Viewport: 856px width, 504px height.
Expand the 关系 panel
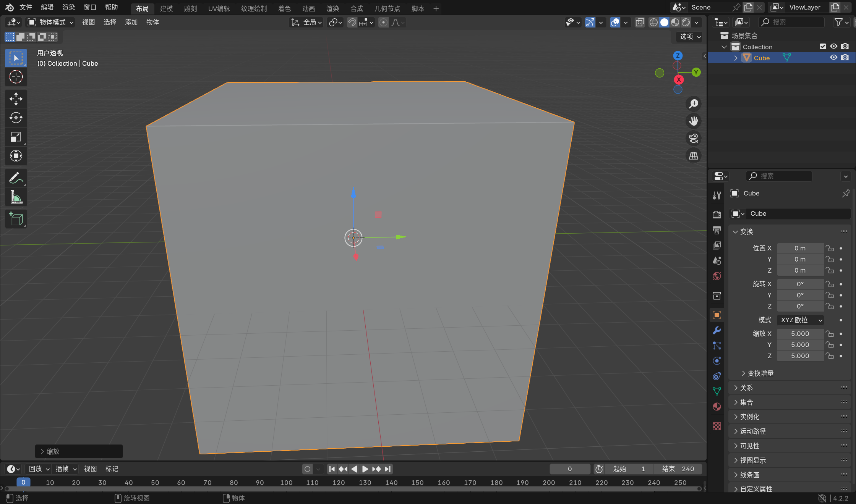point(746,388)
